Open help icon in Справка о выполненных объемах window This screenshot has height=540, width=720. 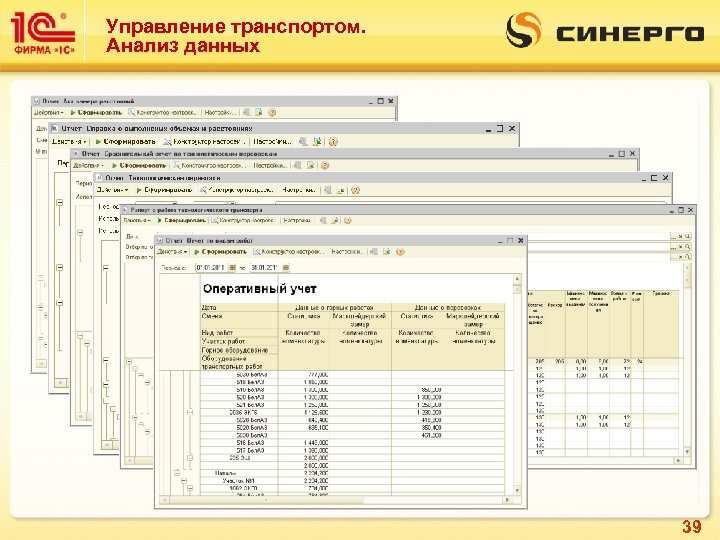click(333, 141)
